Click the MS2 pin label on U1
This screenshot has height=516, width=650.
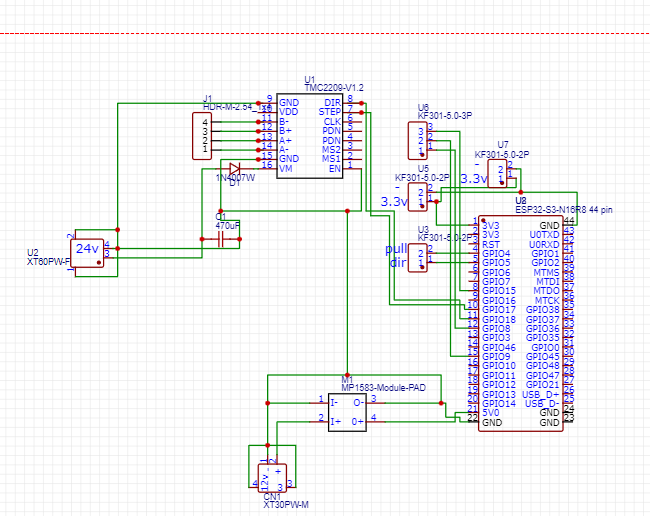tap(332, 150)
